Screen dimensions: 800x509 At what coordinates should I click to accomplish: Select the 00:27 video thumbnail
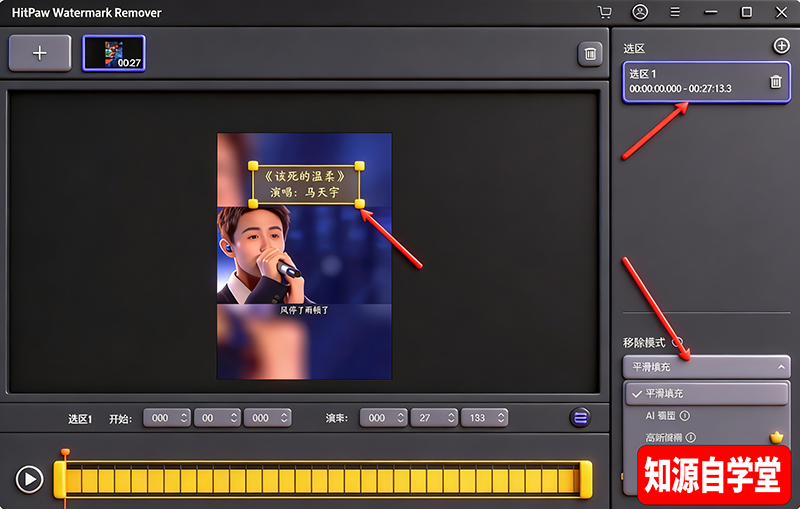(x=113, y=53)
